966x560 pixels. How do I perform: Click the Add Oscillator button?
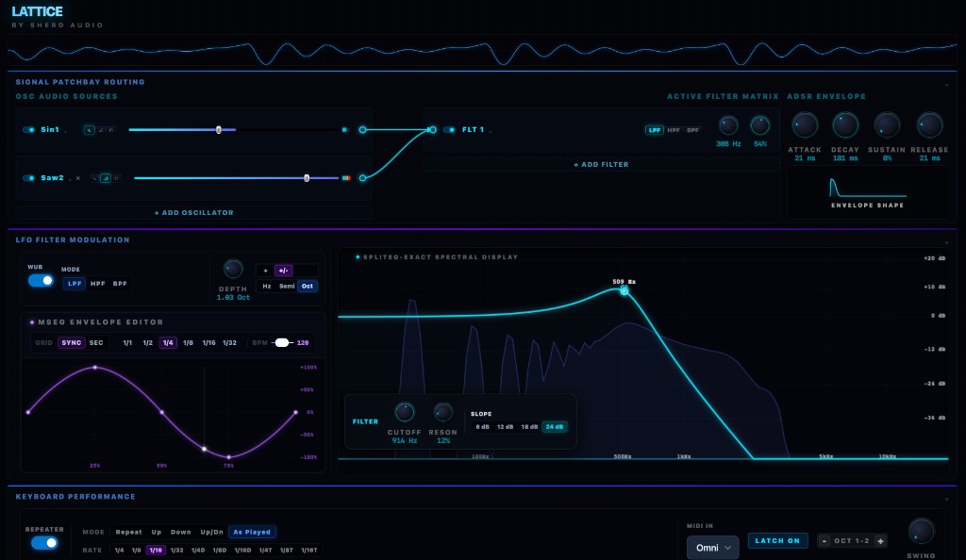coord(194,212)
